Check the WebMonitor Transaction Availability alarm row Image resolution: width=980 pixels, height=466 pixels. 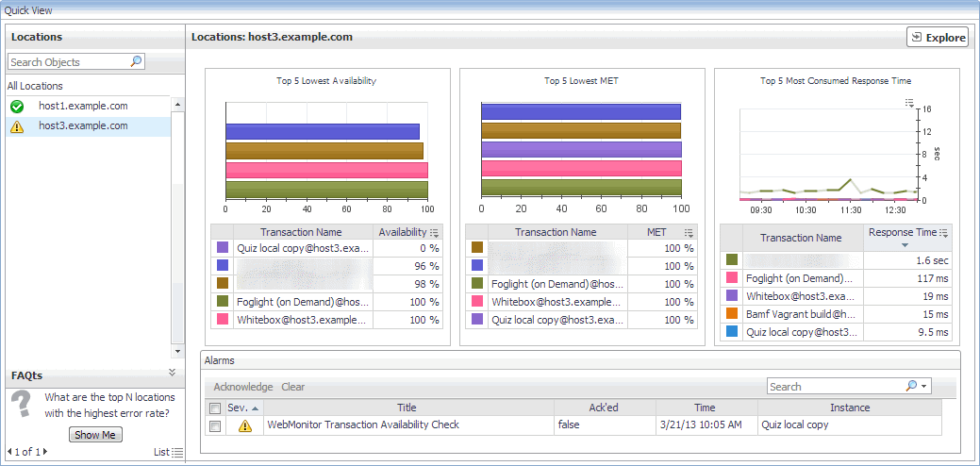pyautogui.click(x=215, y=425)
